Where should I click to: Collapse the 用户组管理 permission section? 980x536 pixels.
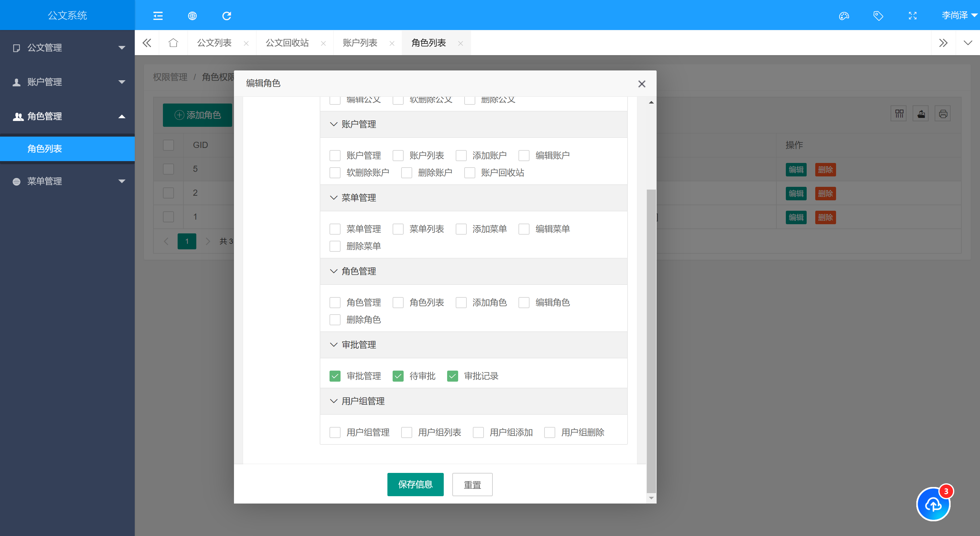coord(474,401)
